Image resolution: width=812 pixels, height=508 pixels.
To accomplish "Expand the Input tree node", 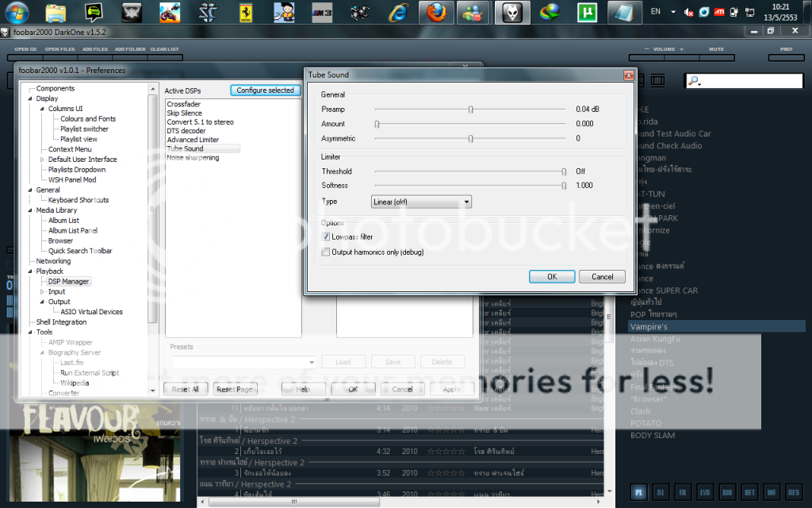I will click(x=42, y=292).
